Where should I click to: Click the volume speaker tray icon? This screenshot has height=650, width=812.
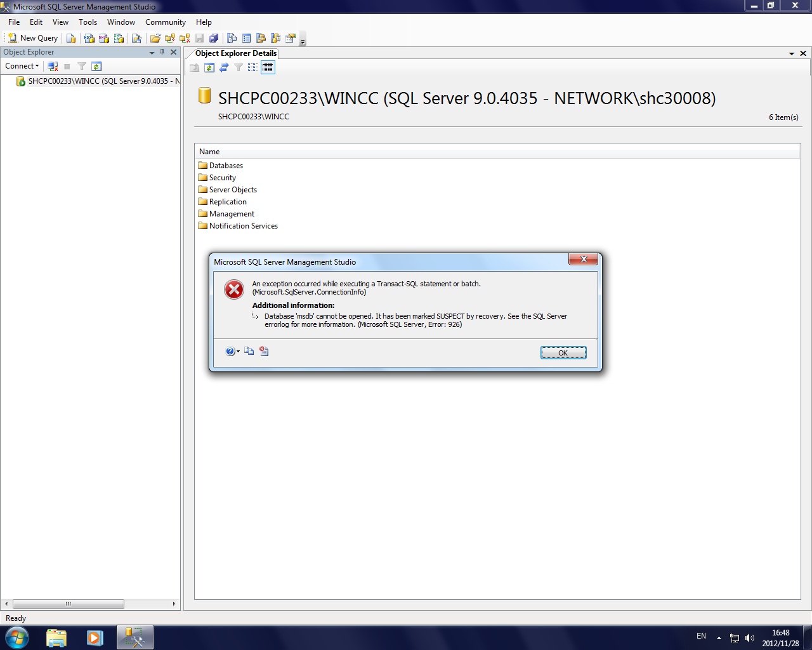[750, 637]
